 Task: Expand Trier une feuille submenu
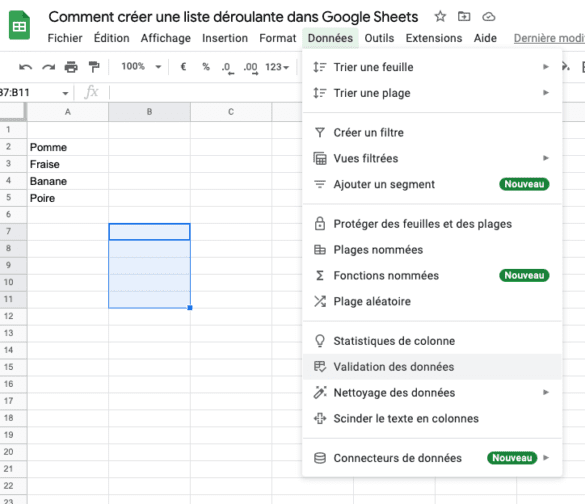[546, 67]
